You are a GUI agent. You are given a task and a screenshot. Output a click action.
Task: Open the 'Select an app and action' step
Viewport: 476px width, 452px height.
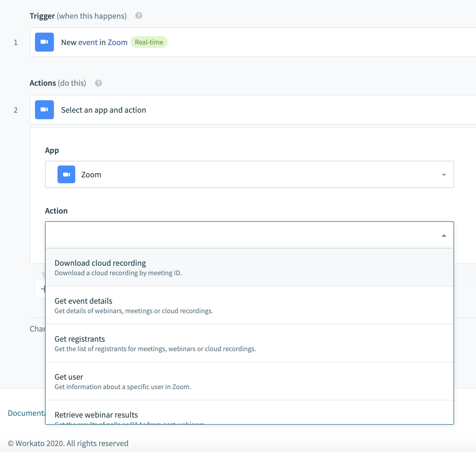click(x=253, y=110)
